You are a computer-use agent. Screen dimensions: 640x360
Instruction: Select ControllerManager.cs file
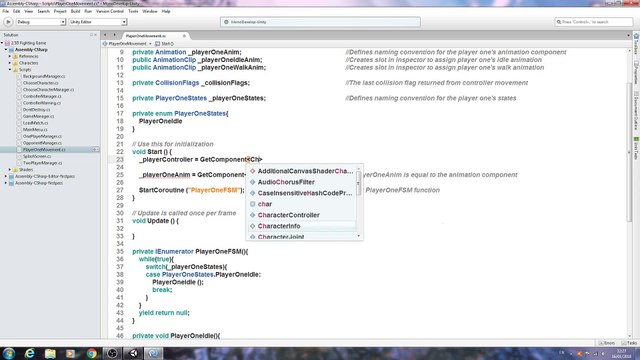(42, 96)
